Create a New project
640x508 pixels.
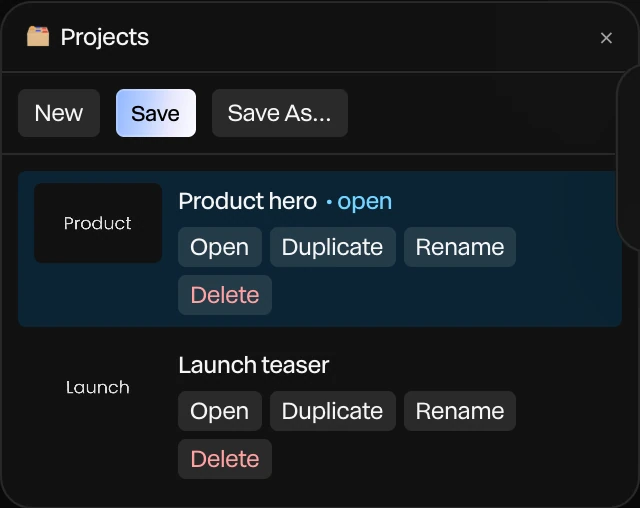point(59,113)
